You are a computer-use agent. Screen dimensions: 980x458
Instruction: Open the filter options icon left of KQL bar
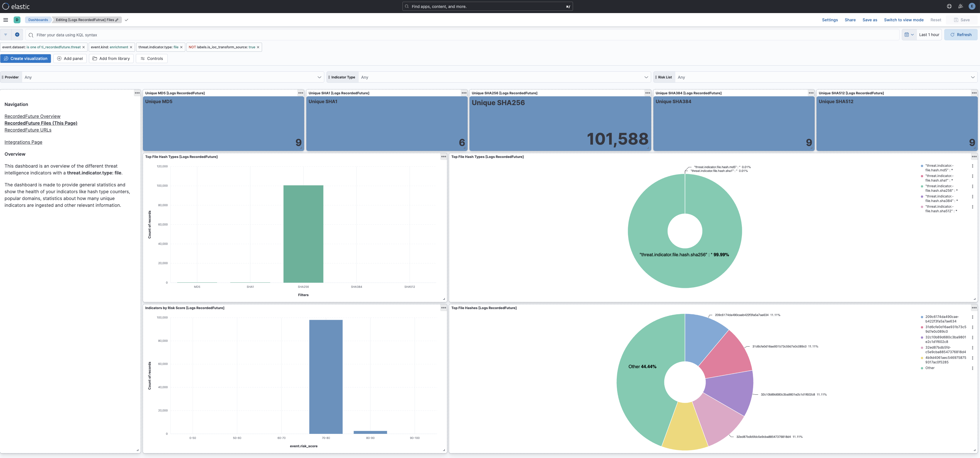[5, 35]
